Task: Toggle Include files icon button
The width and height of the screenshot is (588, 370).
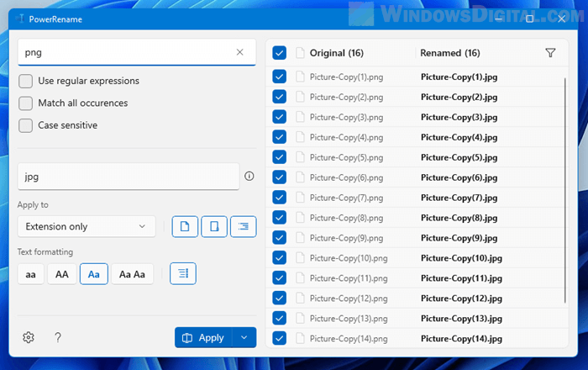Action: pos(185,226)
